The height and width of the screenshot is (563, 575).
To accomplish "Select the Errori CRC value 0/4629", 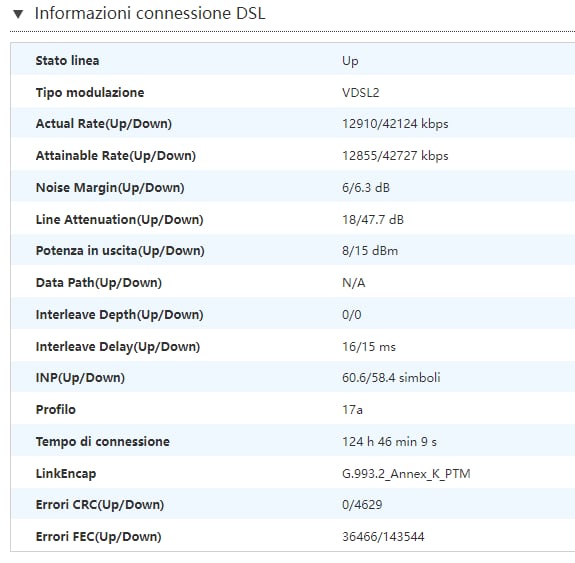I will [x=362, y=505].
